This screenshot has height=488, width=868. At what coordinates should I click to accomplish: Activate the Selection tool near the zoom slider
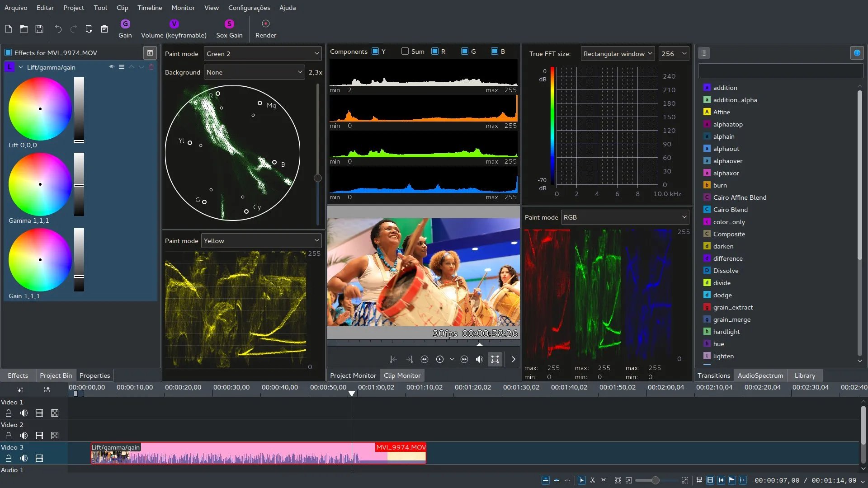coord(581,480)
